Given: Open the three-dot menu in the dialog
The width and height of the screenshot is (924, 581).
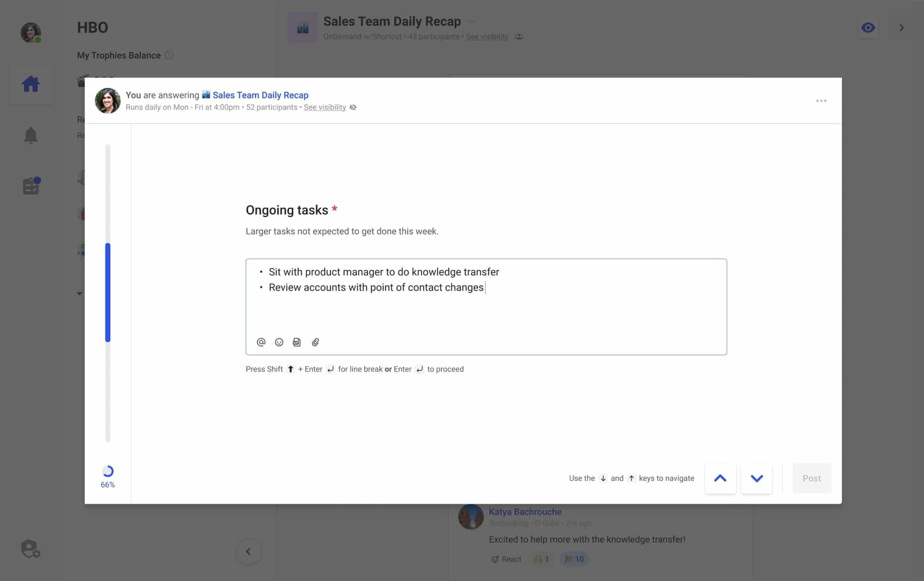Looking at the screenshot, I should point(821,100).
